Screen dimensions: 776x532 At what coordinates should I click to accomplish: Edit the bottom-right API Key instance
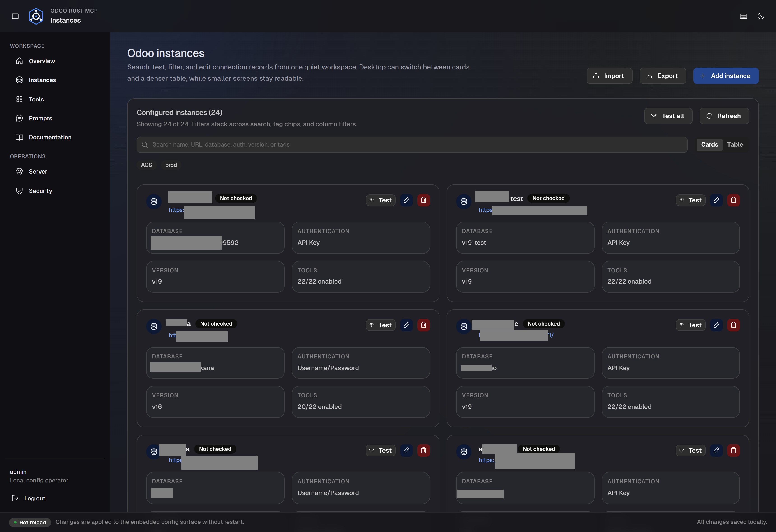[x=716, y=450]
